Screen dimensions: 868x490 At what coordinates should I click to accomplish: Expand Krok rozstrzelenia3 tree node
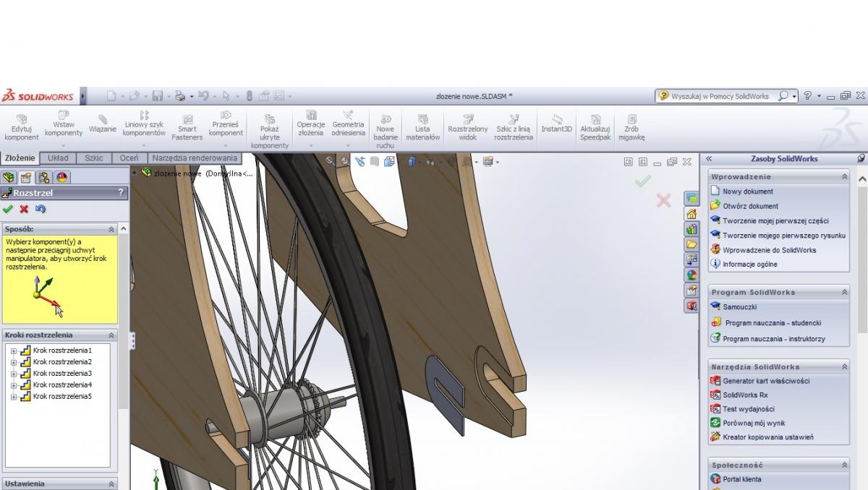14,374
